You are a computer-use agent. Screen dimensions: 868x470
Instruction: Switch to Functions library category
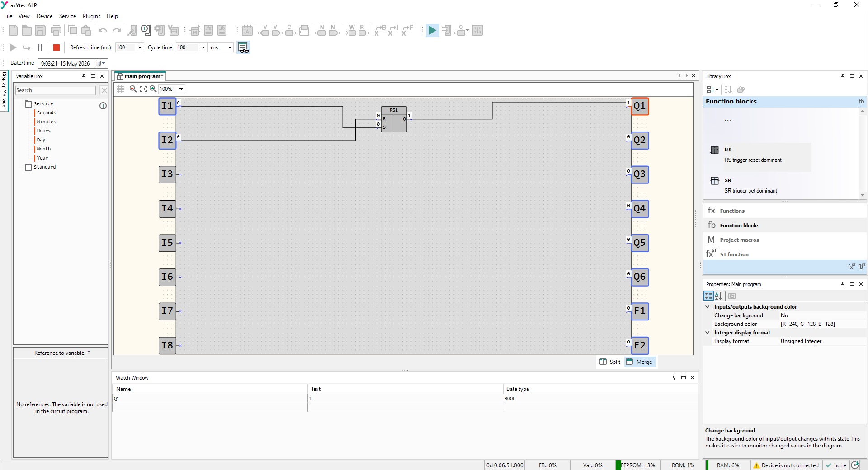click(x=784, y=211)
